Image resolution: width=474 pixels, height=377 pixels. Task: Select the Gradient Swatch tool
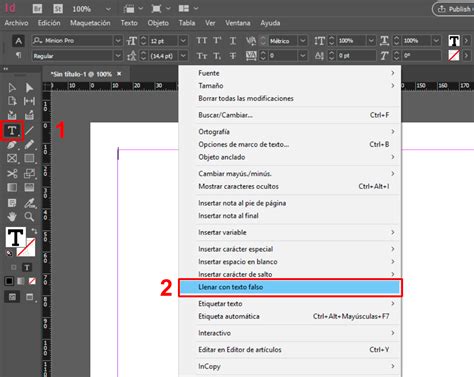click(x=12, y=188)
